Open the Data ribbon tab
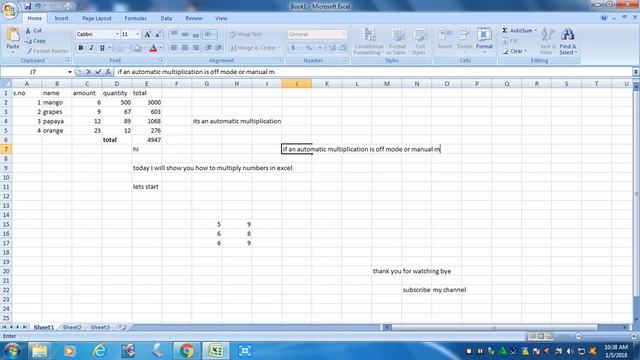 coord(166,18)
